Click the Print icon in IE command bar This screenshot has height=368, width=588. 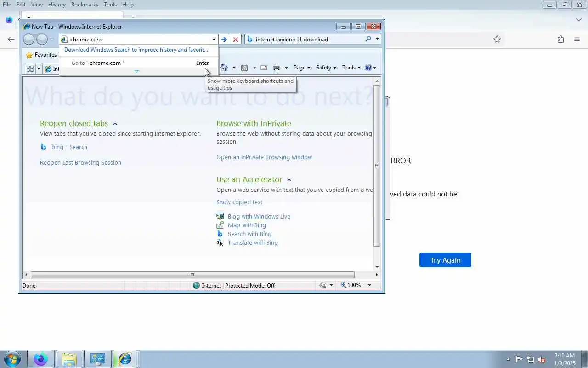point(277,68)
